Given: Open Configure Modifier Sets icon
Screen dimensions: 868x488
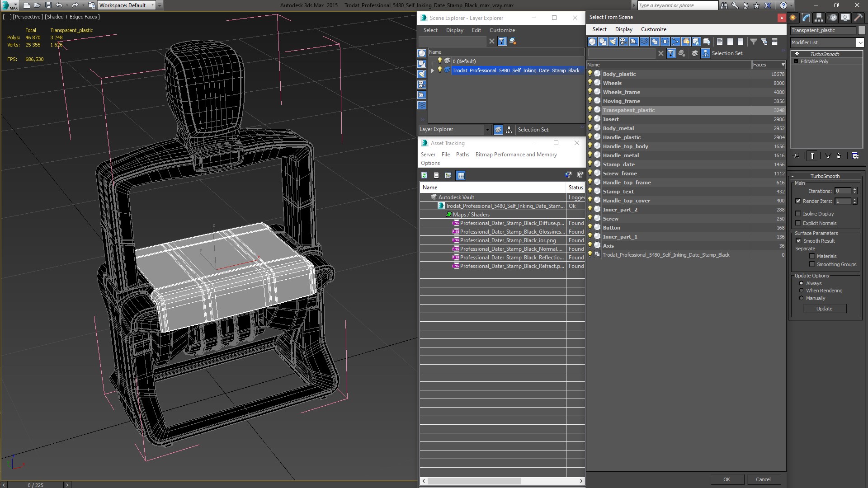Looking at the screenshot, I should (855, 155).
